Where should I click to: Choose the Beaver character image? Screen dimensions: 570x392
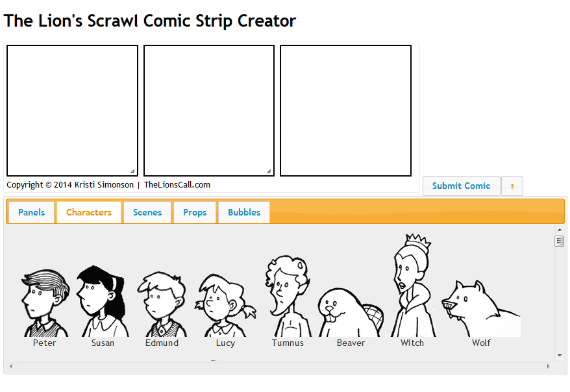pos(351,312)
